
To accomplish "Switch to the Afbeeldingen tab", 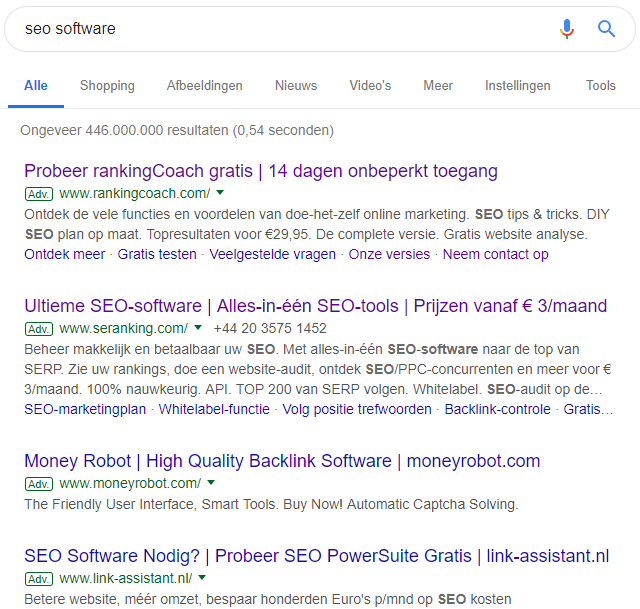I will click(x=204, y=86).
